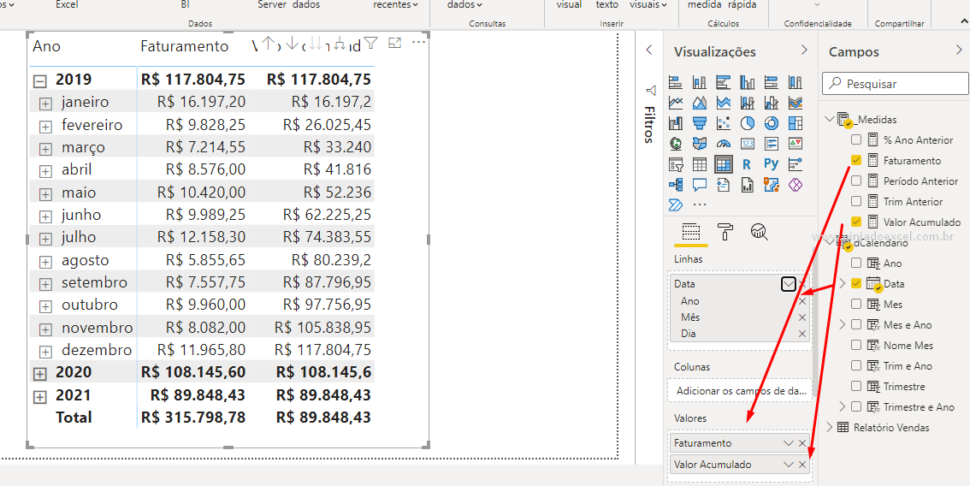The image size is (970, 486).
Task: Open the Format paint roller tab
Action: pos(725,232)
